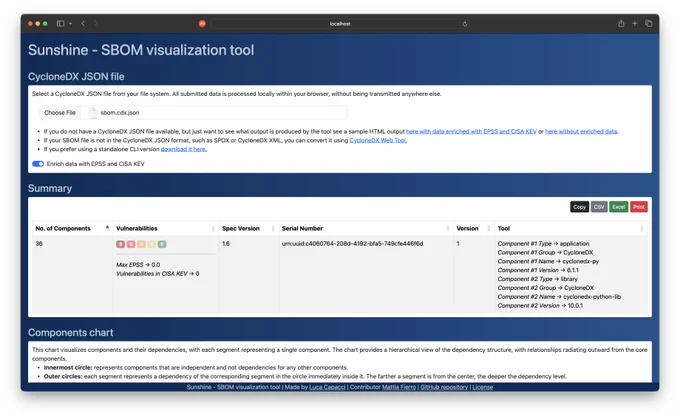Click the Excel export button

[x=618, y=207]
